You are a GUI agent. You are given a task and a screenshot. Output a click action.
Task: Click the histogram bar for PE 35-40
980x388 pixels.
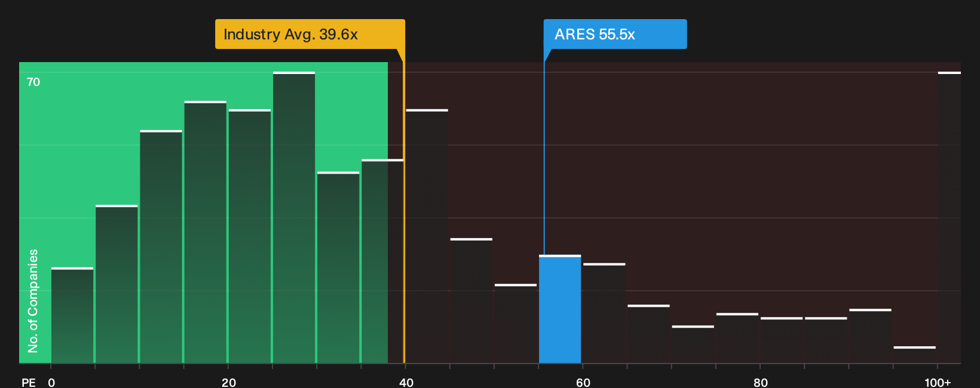pyautogui.click(x=382, y=261)
